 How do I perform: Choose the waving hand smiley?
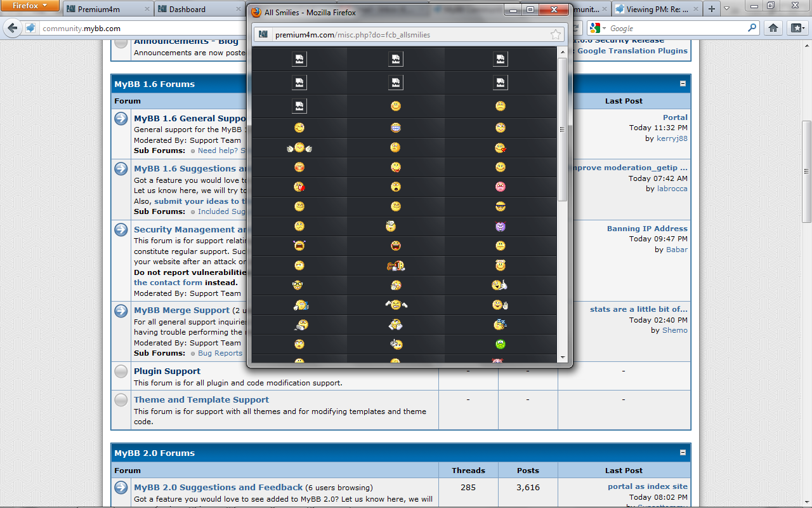click(501, 305)
